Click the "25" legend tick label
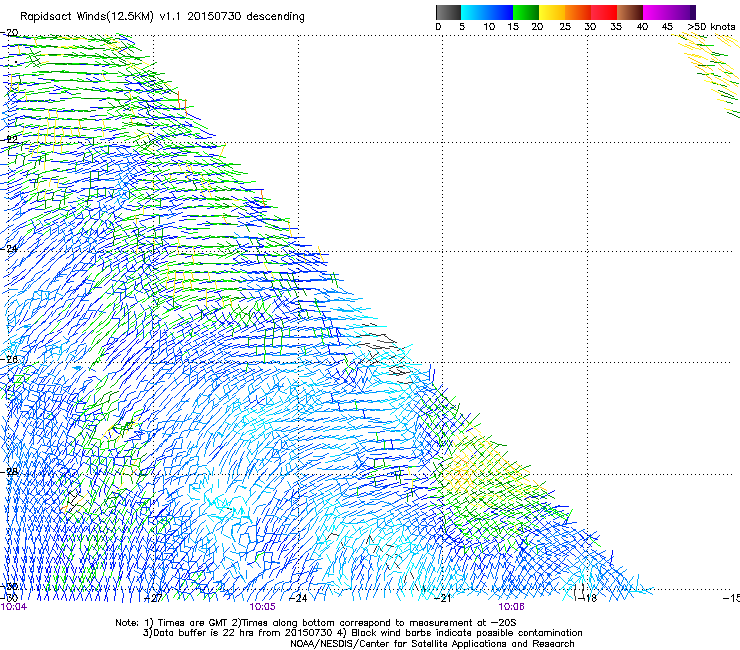 [x=565, y=27]
